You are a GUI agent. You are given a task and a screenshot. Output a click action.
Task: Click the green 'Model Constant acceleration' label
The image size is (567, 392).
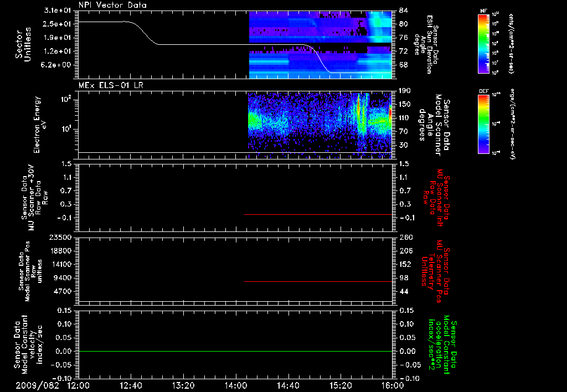click(x=442, y=345)
